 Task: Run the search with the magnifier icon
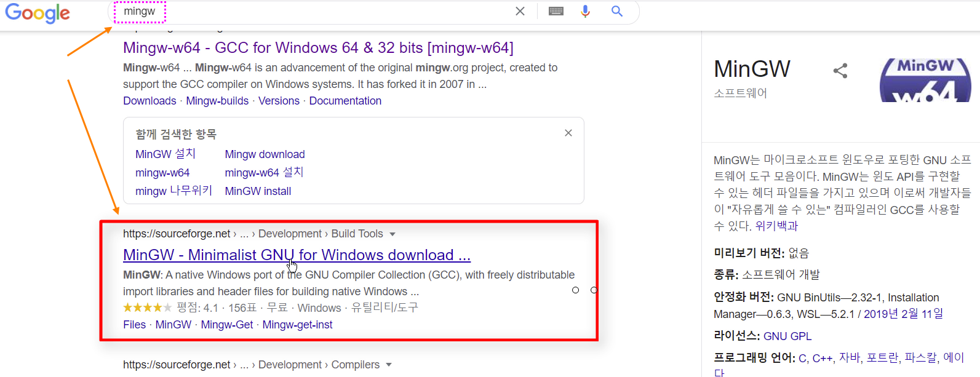617,11
